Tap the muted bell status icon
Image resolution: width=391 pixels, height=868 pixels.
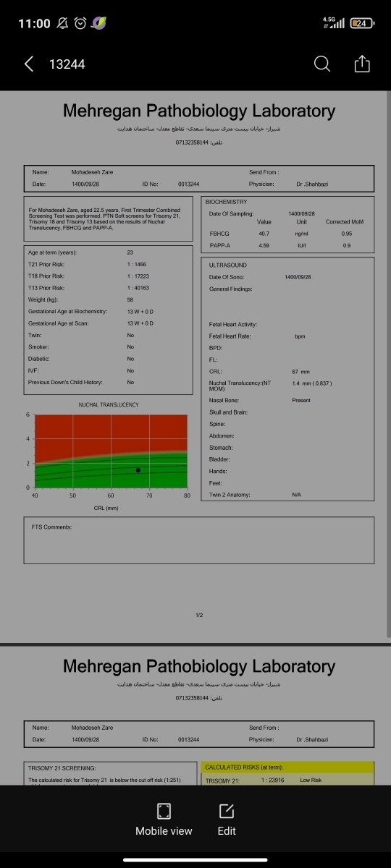point(63,23)
